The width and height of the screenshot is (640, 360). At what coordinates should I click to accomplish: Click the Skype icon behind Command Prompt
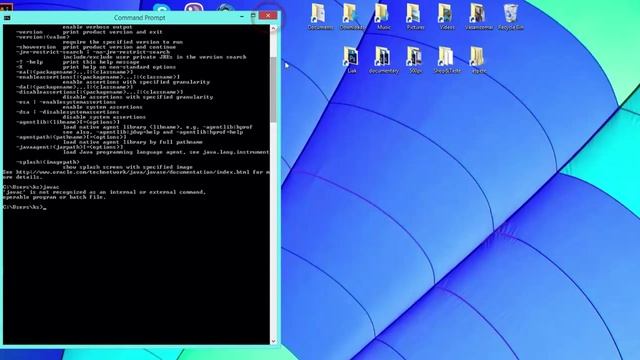coord(162,7)
